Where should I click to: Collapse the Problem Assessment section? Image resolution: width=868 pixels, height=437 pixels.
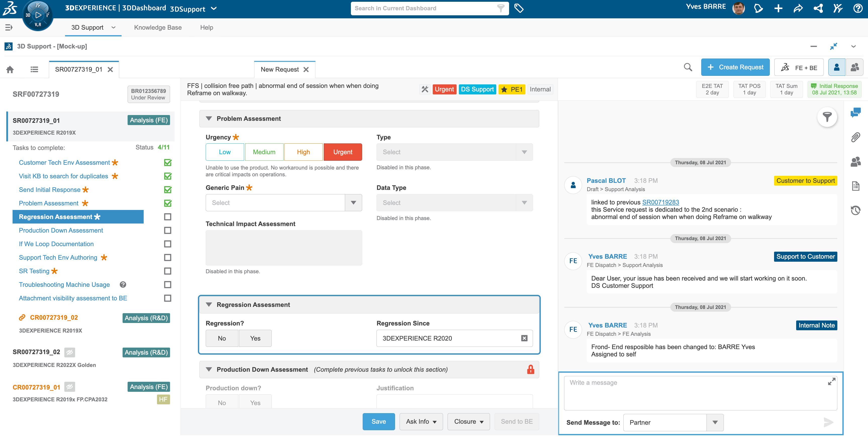(x=209, y=119)
